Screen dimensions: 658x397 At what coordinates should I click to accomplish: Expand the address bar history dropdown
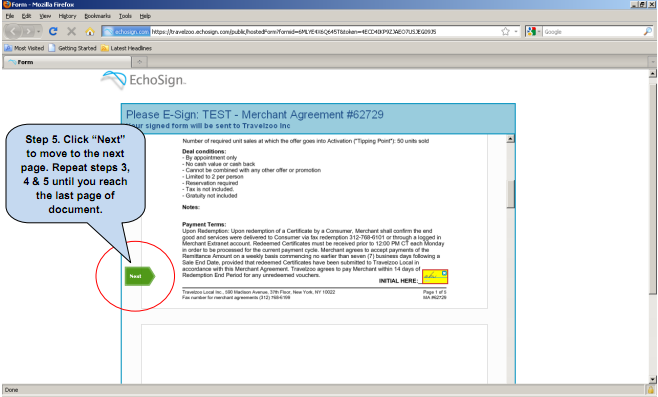tap(516, 31)
